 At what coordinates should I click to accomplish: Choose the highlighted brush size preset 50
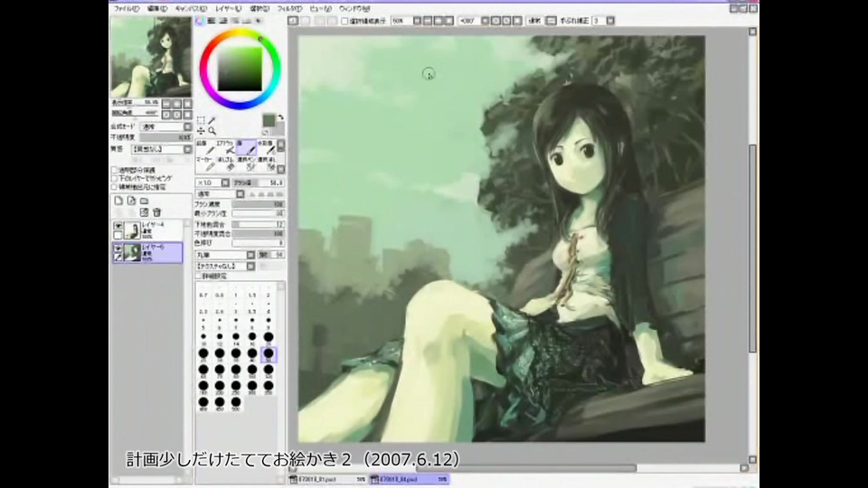269,354
